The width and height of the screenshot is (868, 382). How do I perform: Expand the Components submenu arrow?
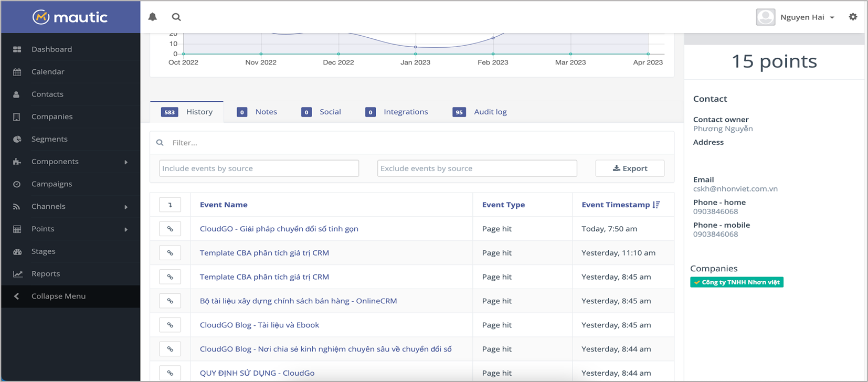point(126,162)
